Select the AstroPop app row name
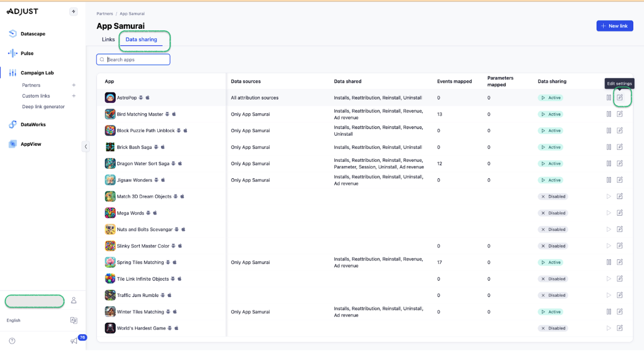 (x=127, y=97)
